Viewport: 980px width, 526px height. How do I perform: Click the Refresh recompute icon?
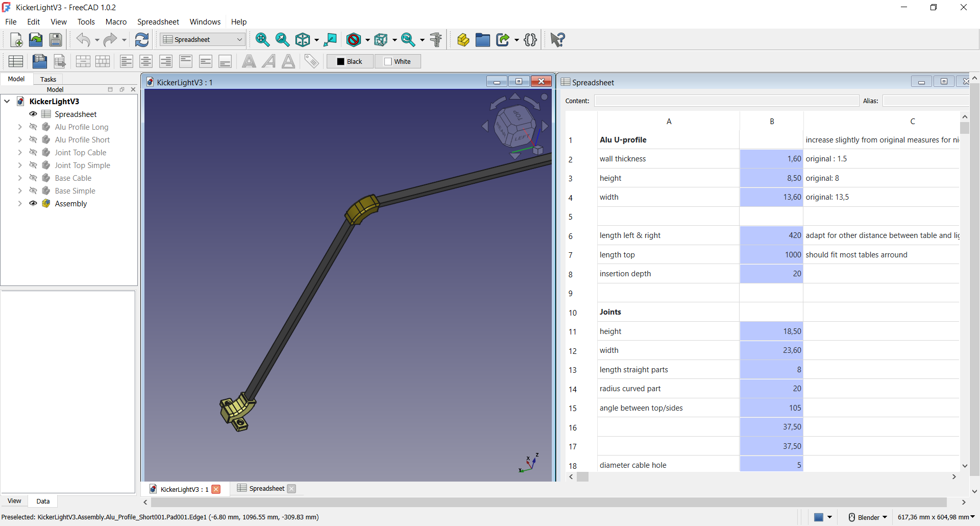click(x=142, y=40)
